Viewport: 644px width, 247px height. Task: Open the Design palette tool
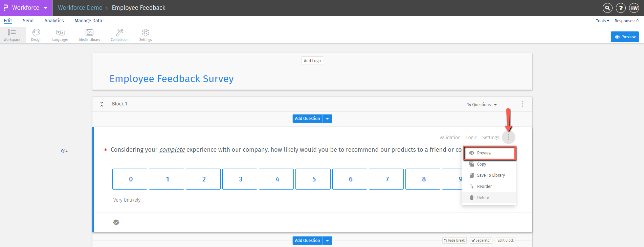pyautogui.click(x=36, y=35)
